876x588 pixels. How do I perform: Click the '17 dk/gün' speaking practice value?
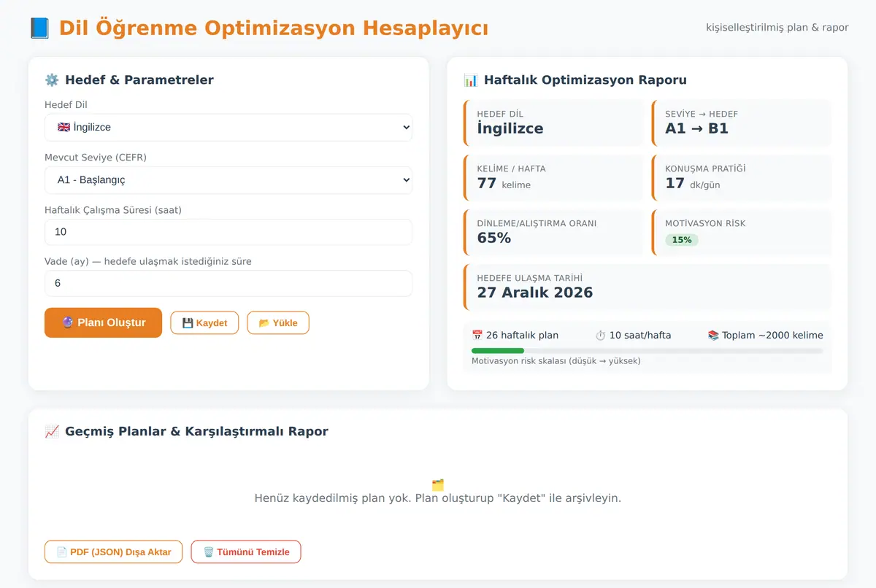[693, 184]
